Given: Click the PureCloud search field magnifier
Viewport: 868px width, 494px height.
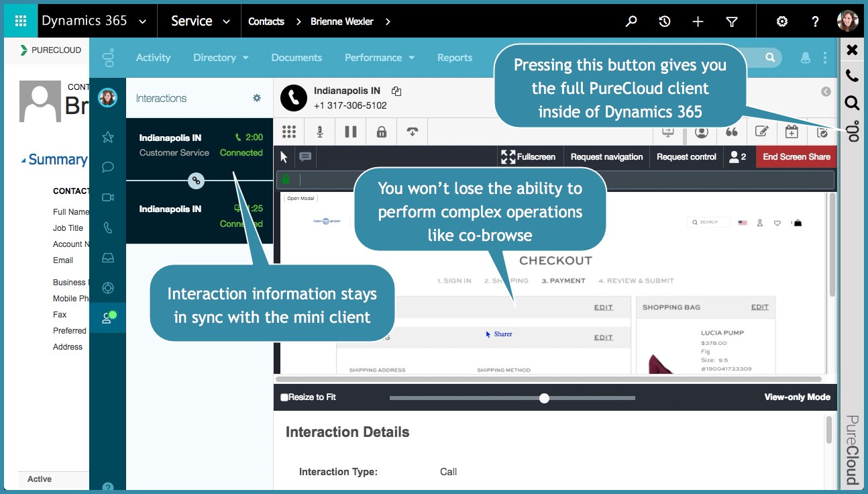Looking at the screenshot, I should 770,58.
